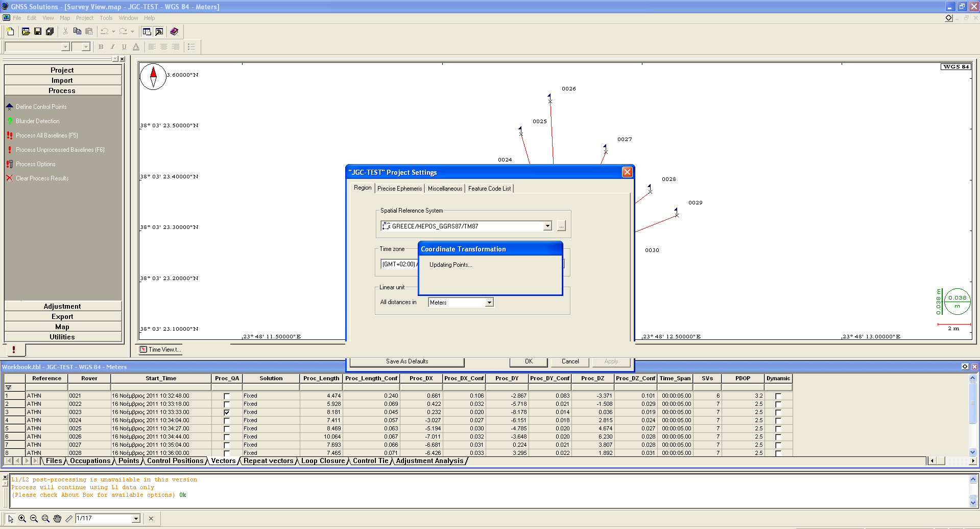
Task: Click the output log scrollbar up arrow
Action: click(x=973, y=479)
